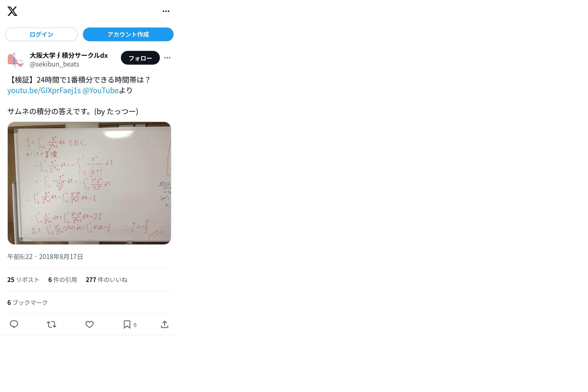This screenshot has height=392, width=588.
Task: View the 6 件の引用 list
Action: click(62, 280)
